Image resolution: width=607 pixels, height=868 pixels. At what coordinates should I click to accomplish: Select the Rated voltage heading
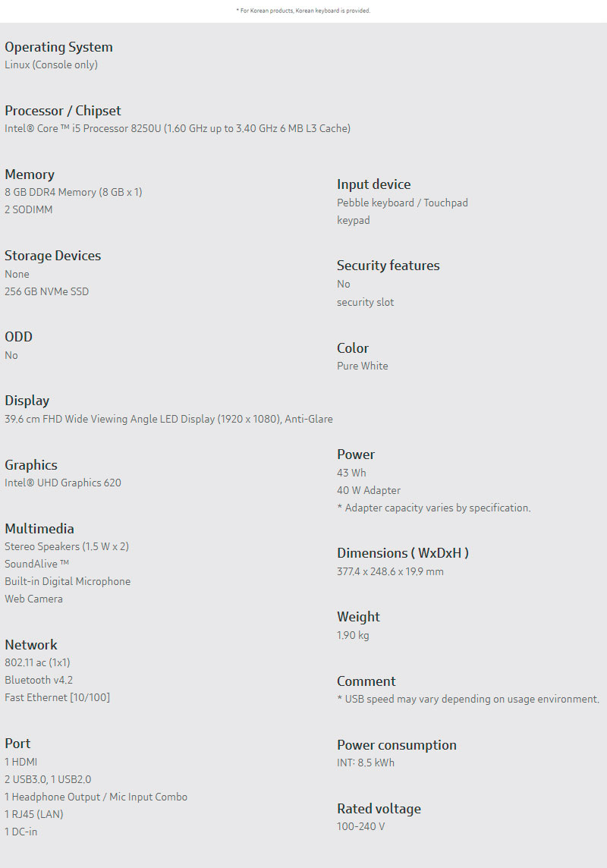coord(379,809)
